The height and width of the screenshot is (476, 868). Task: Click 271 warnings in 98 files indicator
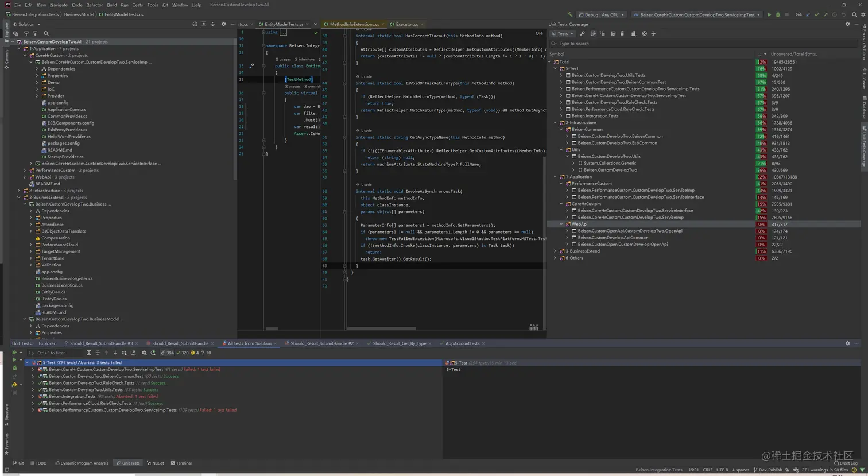pyautogui.click(x=824, y=470)
